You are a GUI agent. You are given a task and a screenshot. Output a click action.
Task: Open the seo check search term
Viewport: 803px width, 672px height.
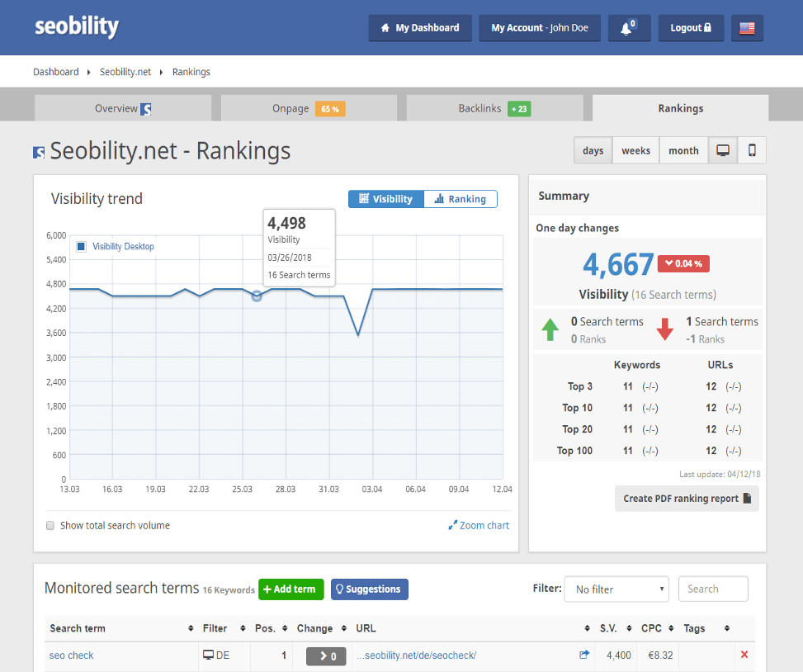[x=71, y=655]
